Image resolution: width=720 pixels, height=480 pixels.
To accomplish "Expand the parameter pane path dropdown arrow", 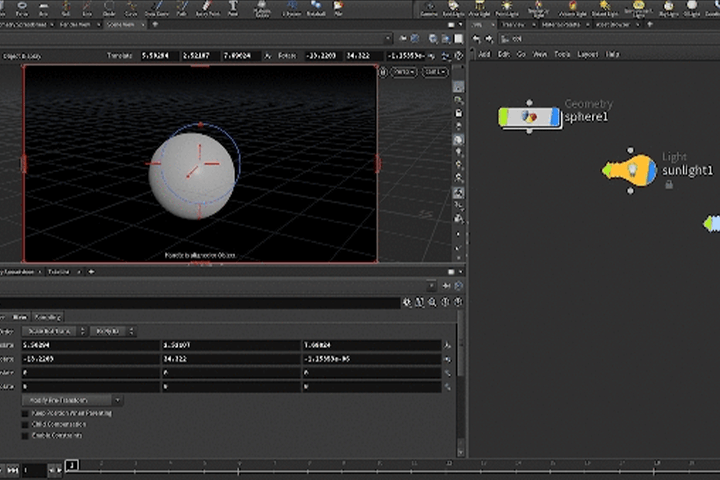I will point(431,286).
